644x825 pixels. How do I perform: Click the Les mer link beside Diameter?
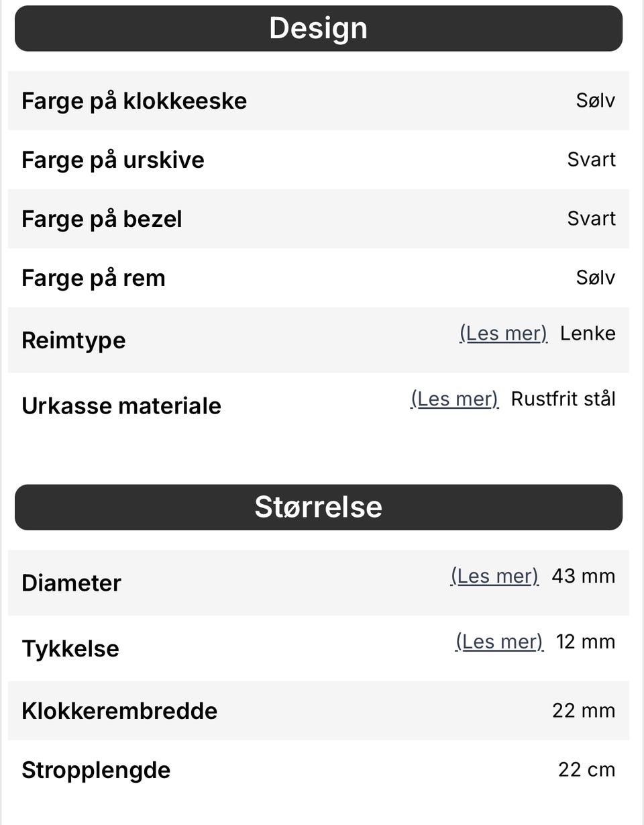(494, 577)
